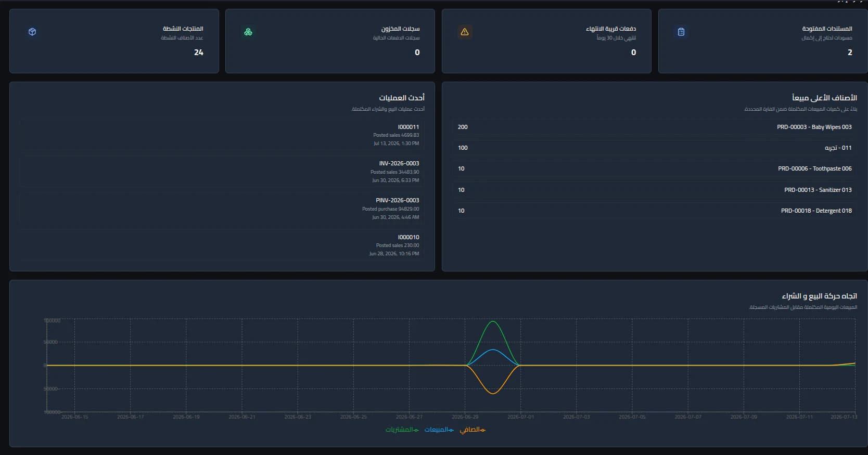868x455 pixels.
Task: Toggle the المبيعات blue legend series
Action: [x=439, y=430]
